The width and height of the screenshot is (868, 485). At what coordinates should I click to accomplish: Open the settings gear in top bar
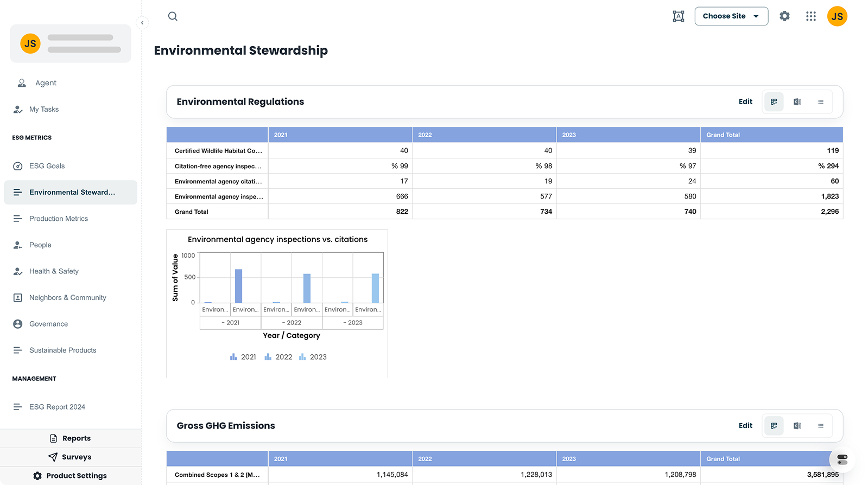784,16
